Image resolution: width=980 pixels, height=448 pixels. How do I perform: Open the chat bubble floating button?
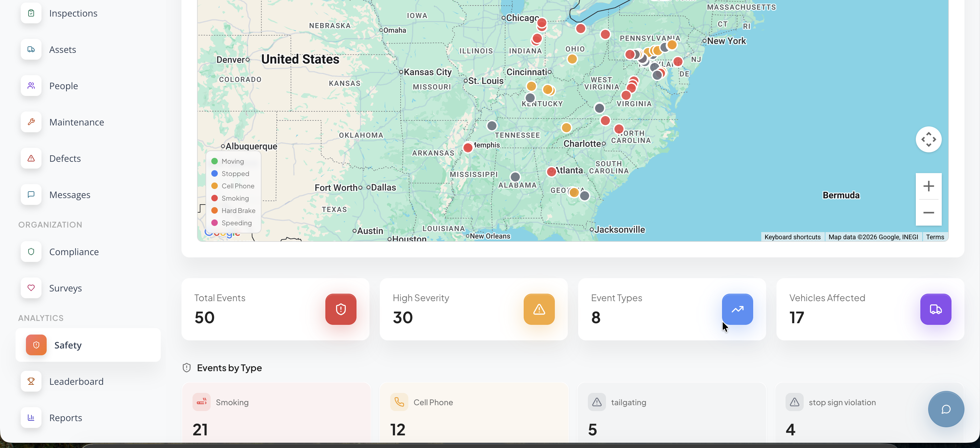click(946, 409)
